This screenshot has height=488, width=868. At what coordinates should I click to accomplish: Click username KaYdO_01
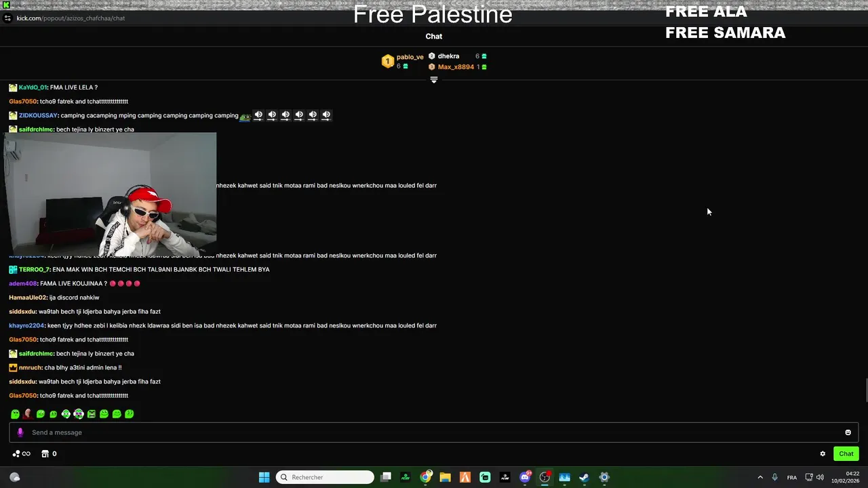click(x=33, y=87)
